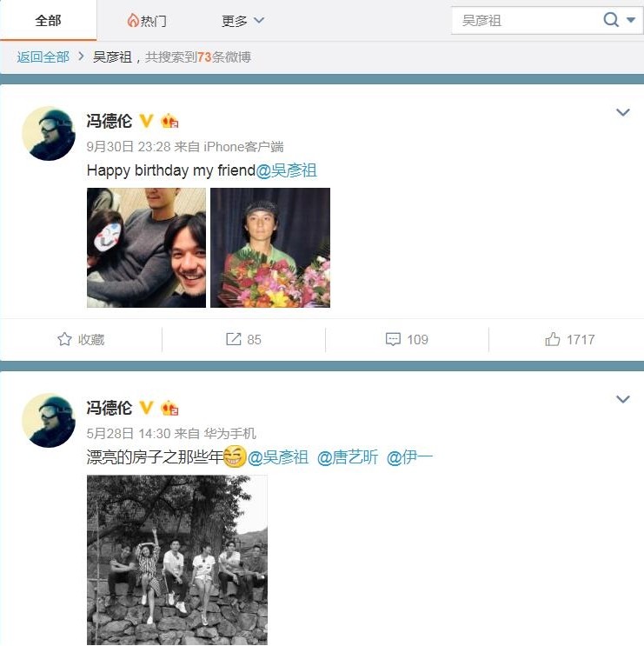Open the flower bouquet photo thumbnail
Image resolution: width=644 pixels, height=646 pixels.
click(x=270, y=248)
